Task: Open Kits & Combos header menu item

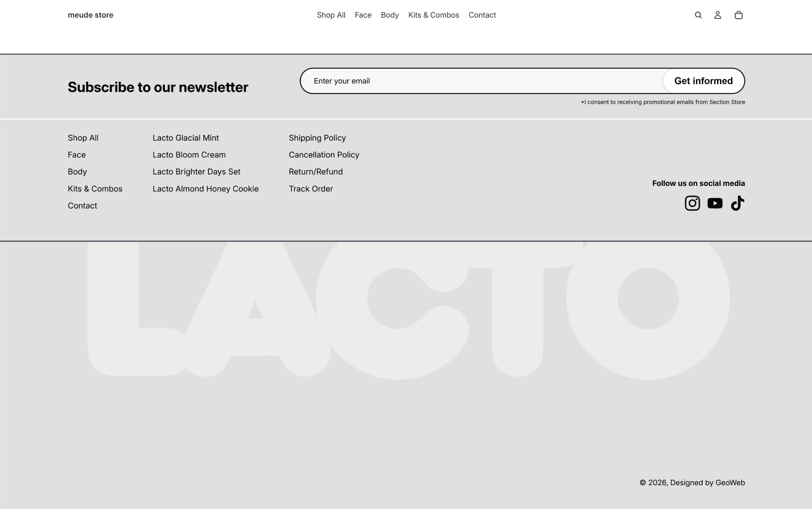Action: pyautogui.click(x=434, y=15)
